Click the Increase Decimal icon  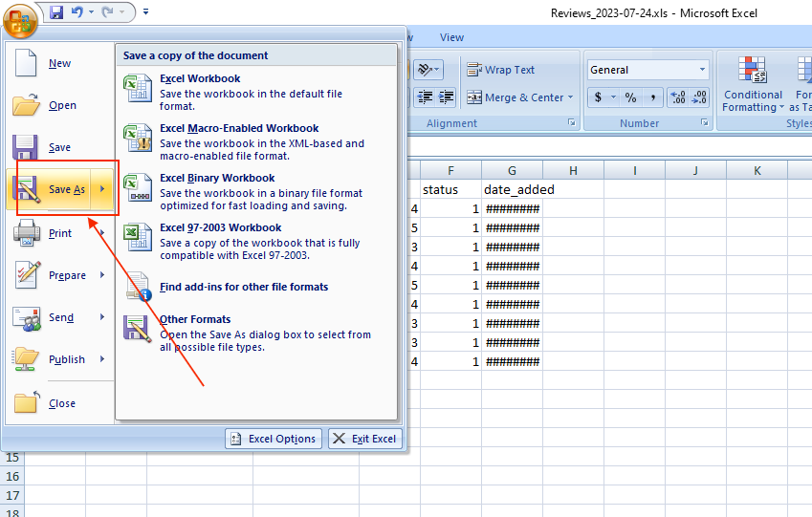point(678,97)
